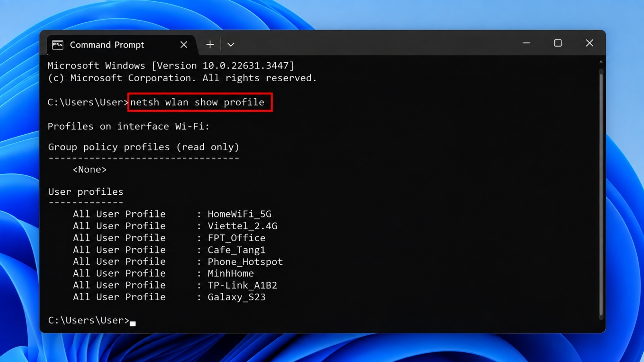Click the Cafe_Tang1 profile name
This screenshot has width=644, height=362.
pyautogui.click(x=236, y=250)
